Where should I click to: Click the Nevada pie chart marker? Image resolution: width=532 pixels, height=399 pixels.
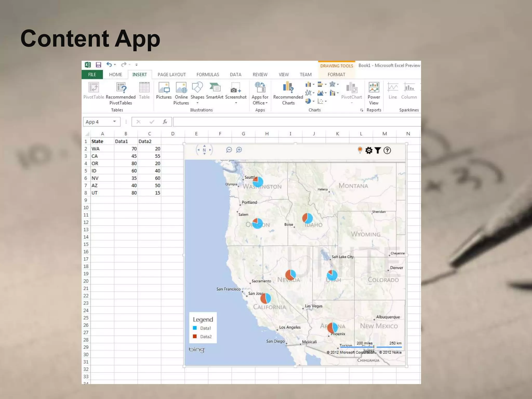290,275
